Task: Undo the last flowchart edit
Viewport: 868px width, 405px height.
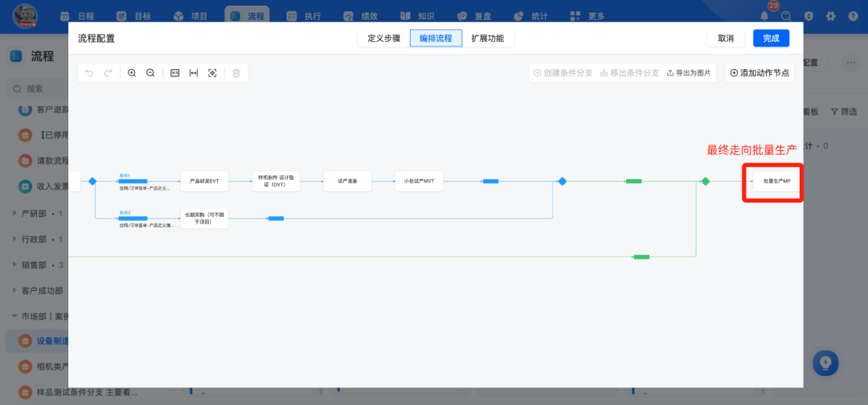Action: [x=89, y=73]
